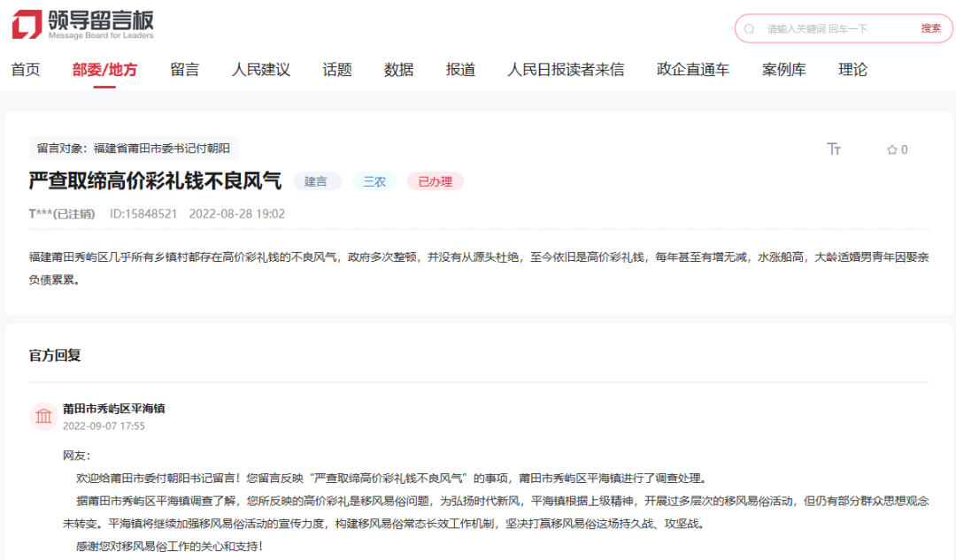Open the 首页 menu item

[26, 69]
